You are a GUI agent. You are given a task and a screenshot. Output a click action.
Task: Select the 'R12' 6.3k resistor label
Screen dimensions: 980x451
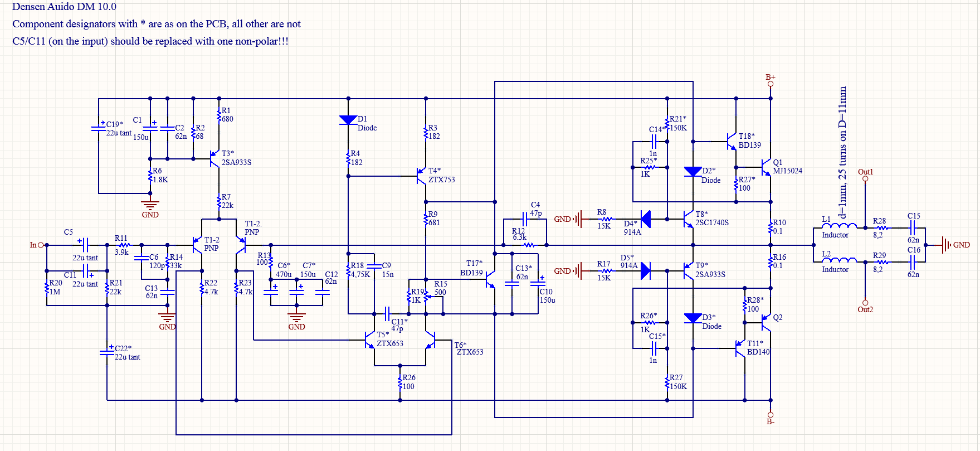click(x=518, y=231)
